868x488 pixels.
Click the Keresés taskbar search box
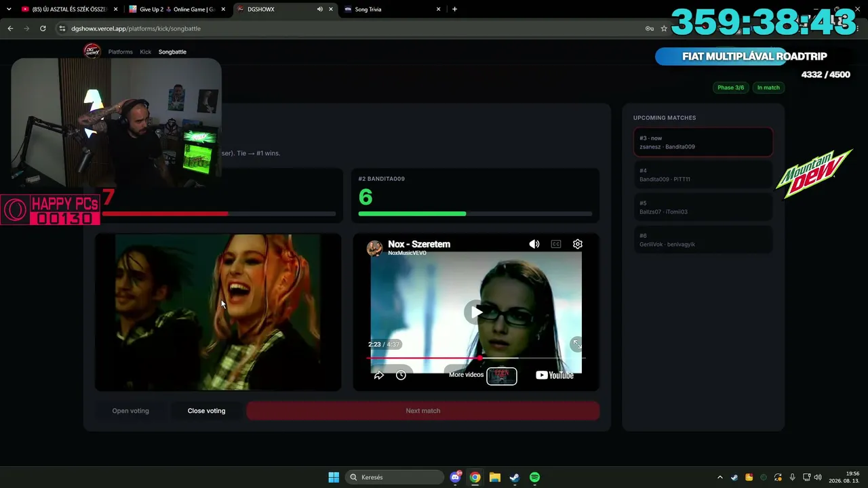[395, 477]
